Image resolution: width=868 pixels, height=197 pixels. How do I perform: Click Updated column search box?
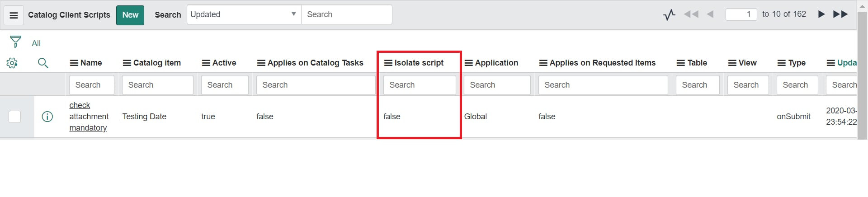(x=841, y=85)
